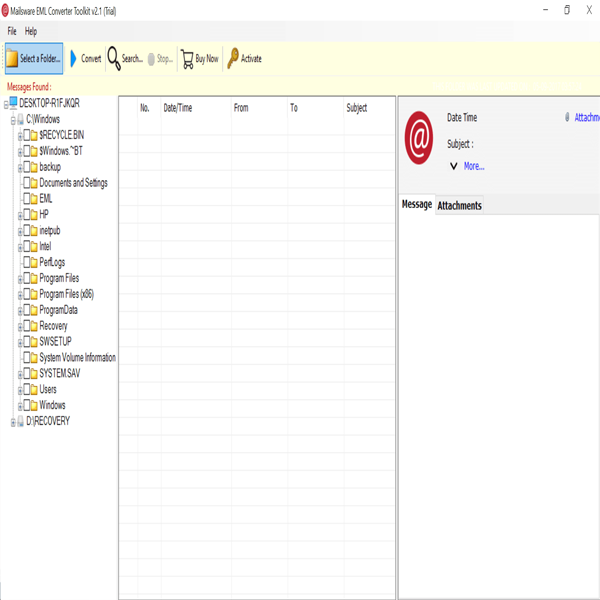Expand the Windows folder node

[20, 406]
